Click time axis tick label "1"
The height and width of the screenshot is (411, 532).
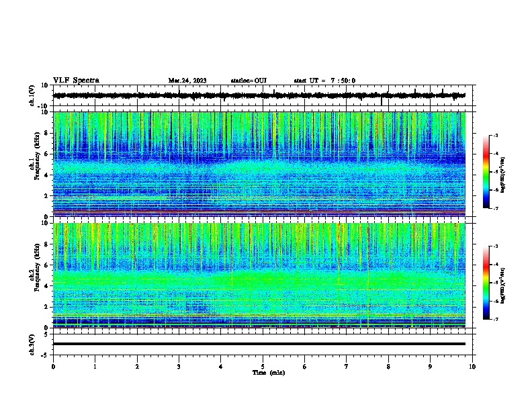click(x=95, y=367)
